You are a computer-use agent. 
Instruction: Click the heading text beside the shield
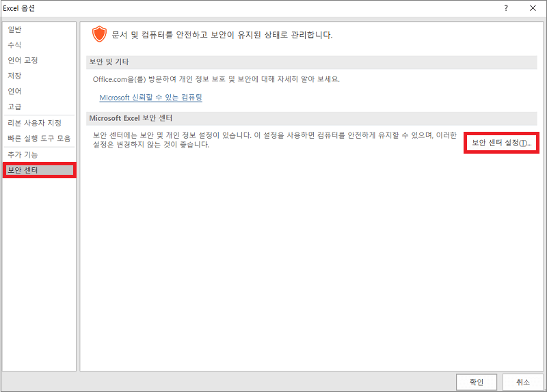[x=222, y=35]
